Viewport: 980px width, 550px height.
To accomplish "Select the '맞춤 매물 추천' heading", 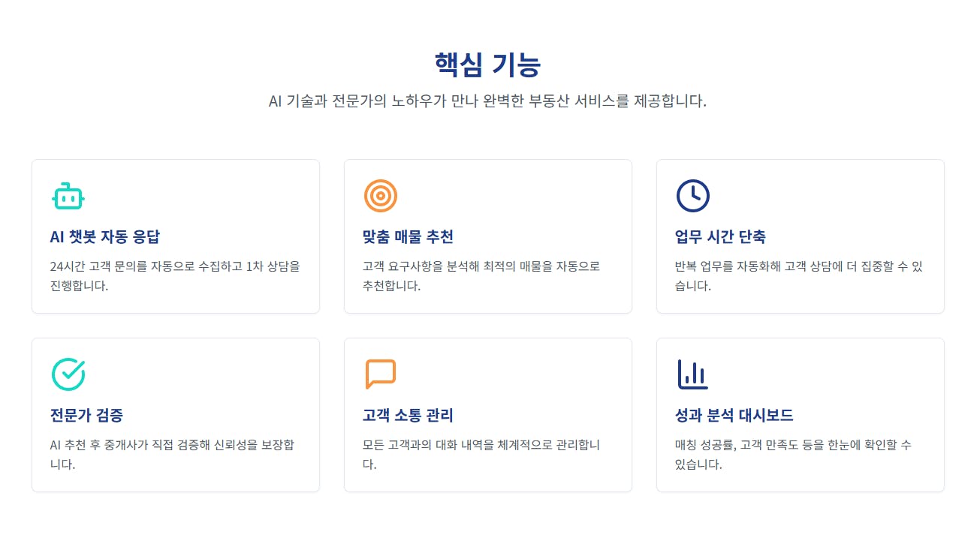I will 408,237.
